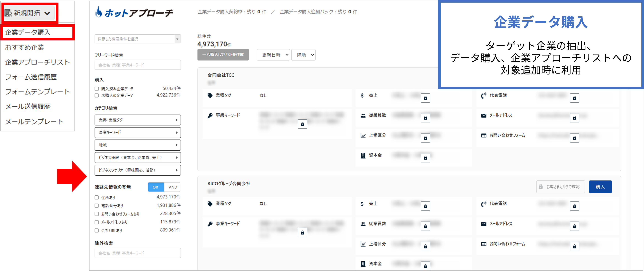Click お問い合わせフォーム form icon in 合同会社TCC
644x271 pixels.
tap(484, 135)
